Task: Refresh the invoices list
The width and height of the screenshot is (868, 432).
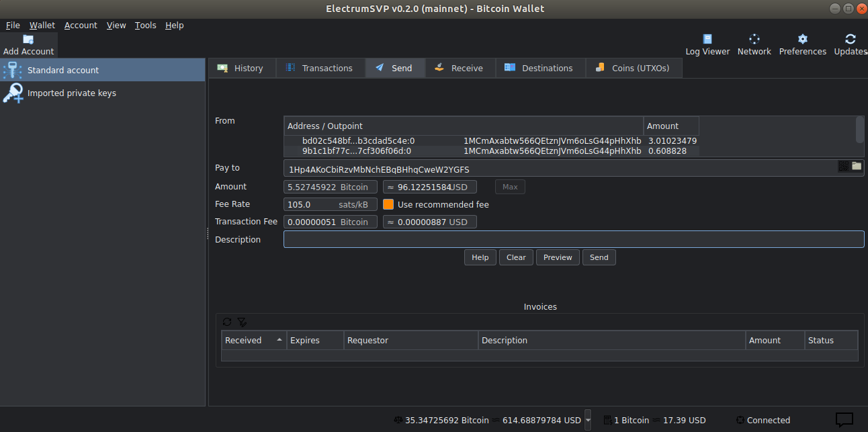Action: tap(227, 322)
